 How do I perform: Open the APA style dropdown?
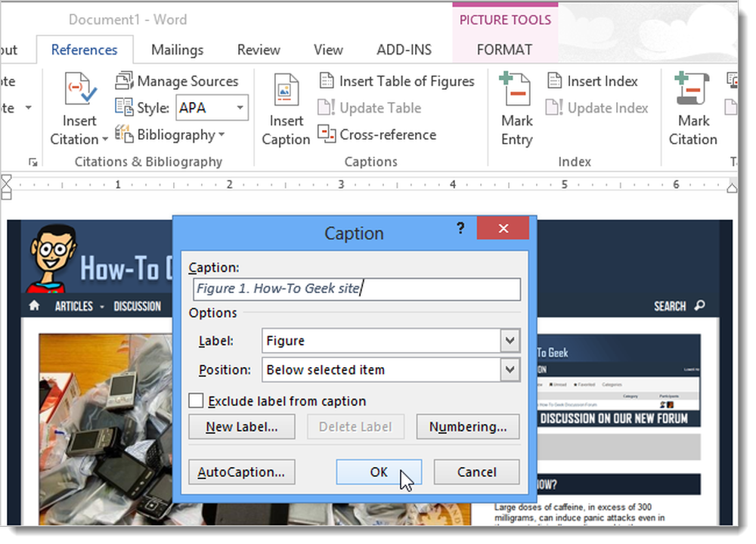pos(240,107)
